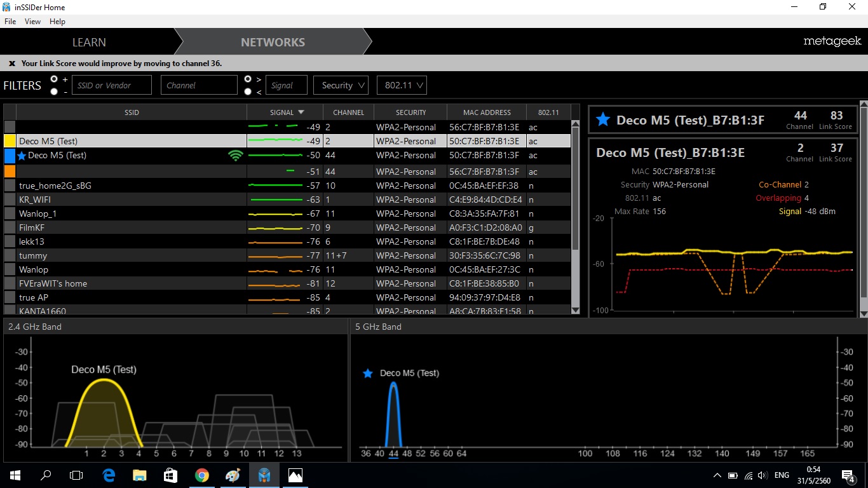The height and width of the screenshot is (488, 868).
Task: Select the tummy network row
Action: 287,255
